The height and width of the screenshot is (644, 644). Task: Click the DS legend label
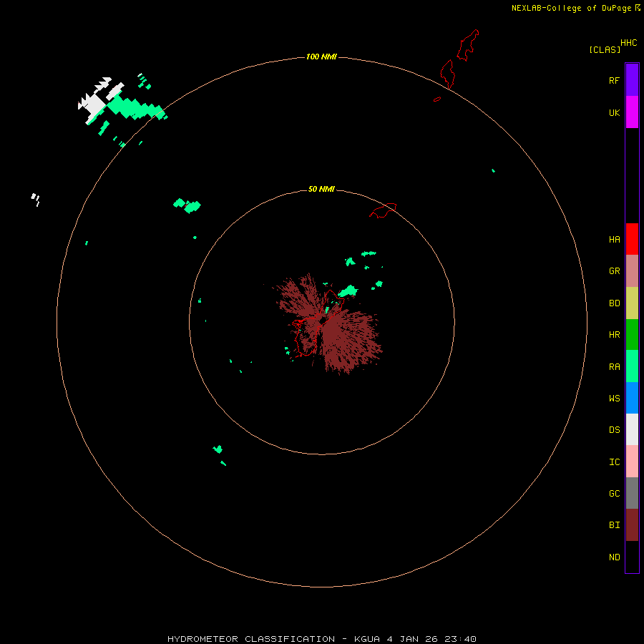pyautogui.click(x=614, y=429)
